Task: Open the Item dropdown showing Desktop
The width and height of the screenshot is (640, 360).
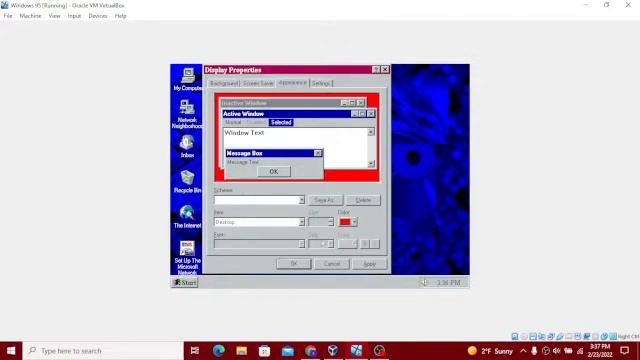Action: (301, 222)
